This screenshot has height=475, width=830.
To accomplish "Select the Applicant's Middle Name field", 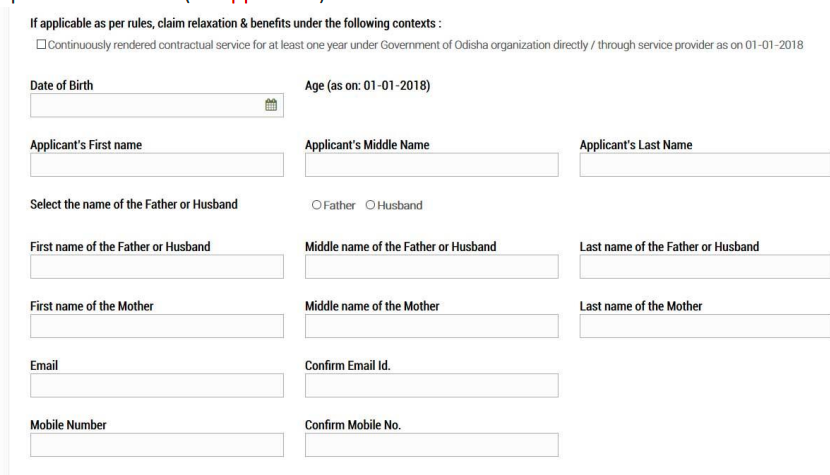I will click(x=431, y=165).
